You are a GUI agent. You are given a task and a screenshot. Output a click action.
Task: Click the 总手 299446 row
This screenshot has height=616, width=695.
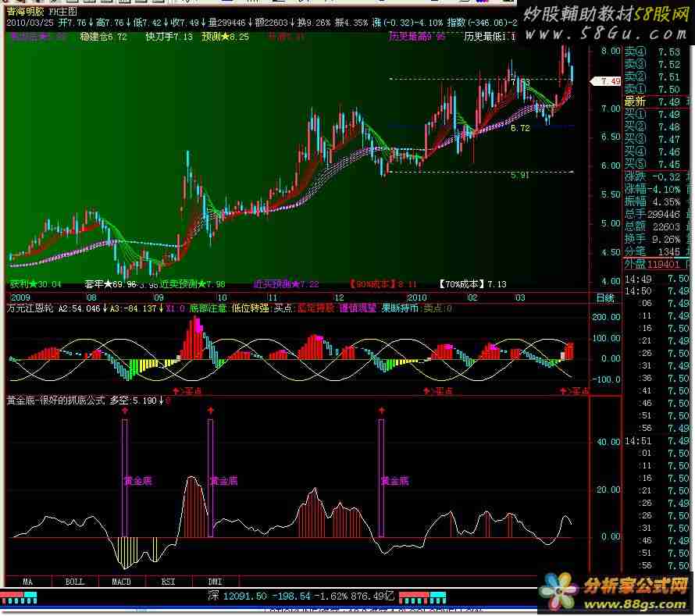point(653,214)
